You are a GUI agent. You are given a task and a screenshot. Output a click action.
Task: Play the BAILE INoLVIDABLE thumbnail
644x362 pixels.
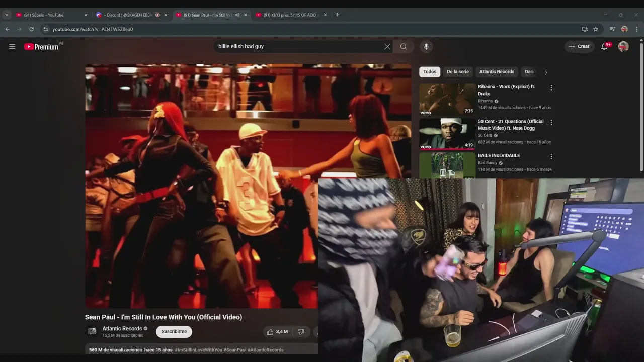click(447, 165)
